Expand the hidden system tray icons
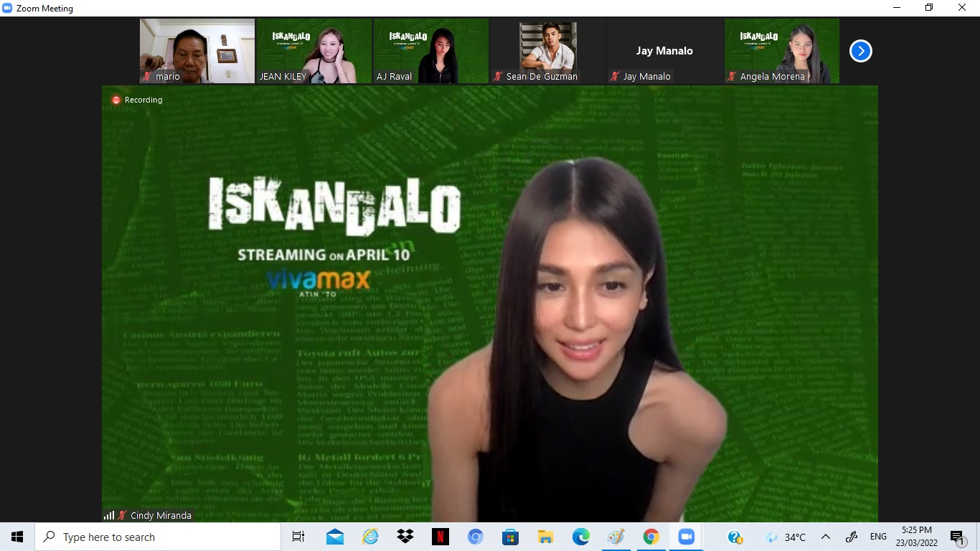Screen dimensions: 980x551 (826, 537)
